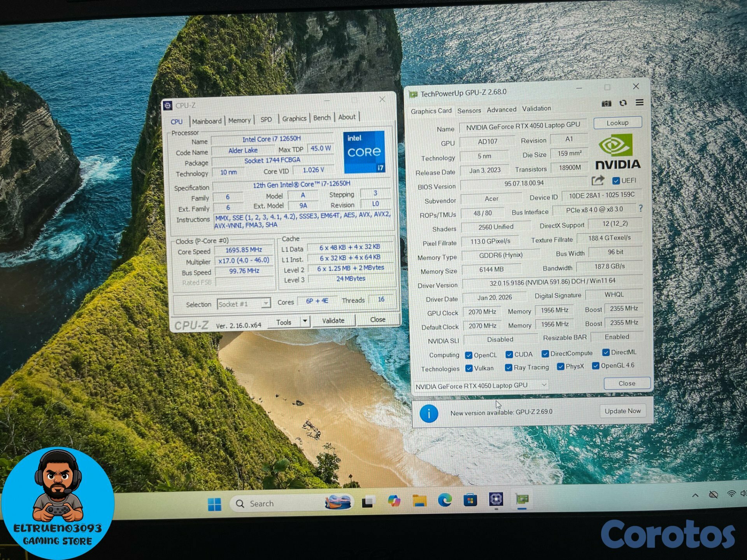This screenshot has width=747, height=560.
Task: Expand the Socket #1 selection dropdown
Action: [x=266, y=303]
